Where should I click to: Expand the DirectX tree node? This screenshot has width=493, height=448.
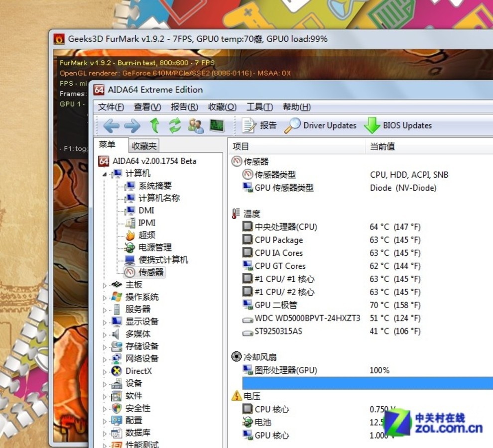pos(104,371)
